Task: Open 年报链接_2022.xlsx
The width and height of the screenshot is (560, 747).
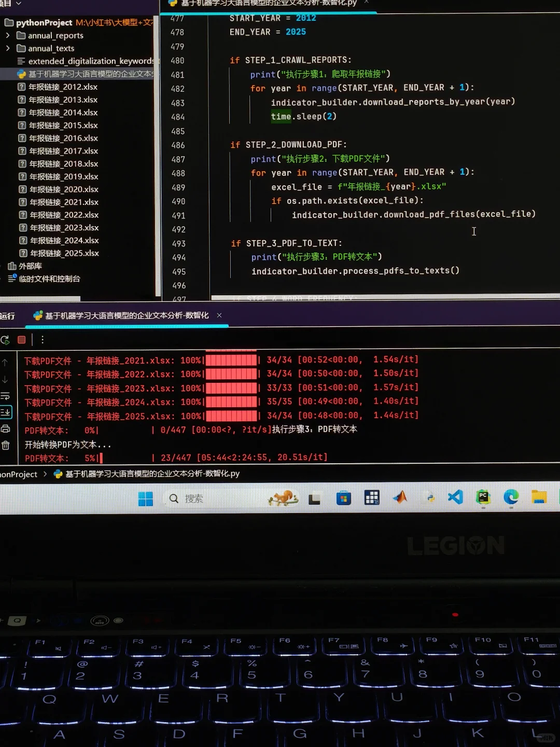Action: (x=59, y=215)
